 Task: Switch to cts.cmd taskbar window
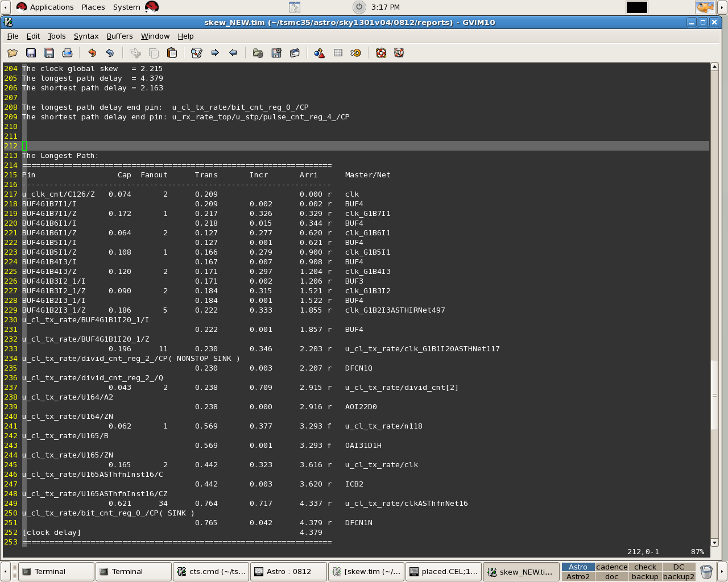pos(211,571)
